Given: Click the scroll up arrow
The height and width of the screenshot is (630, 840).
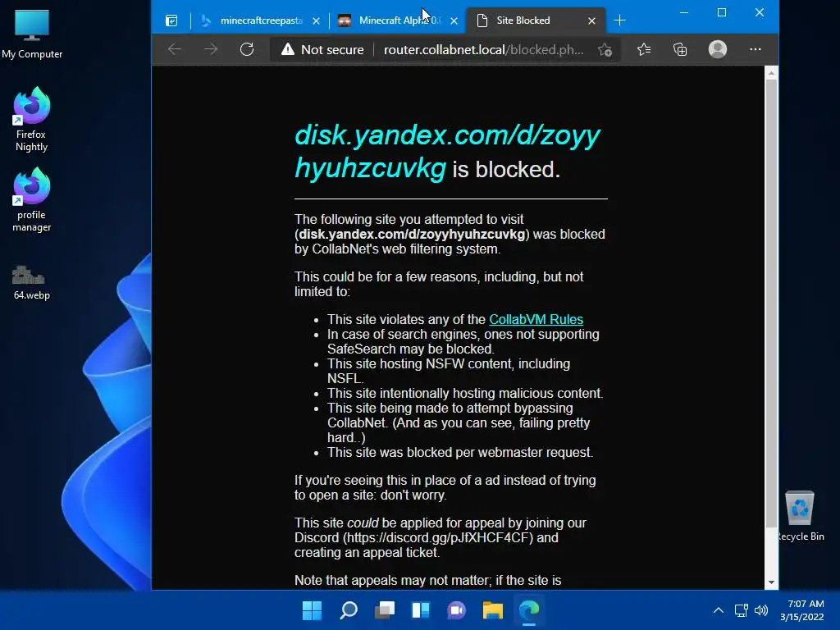Looking at the screenshot, I should [x=771, y=73].
